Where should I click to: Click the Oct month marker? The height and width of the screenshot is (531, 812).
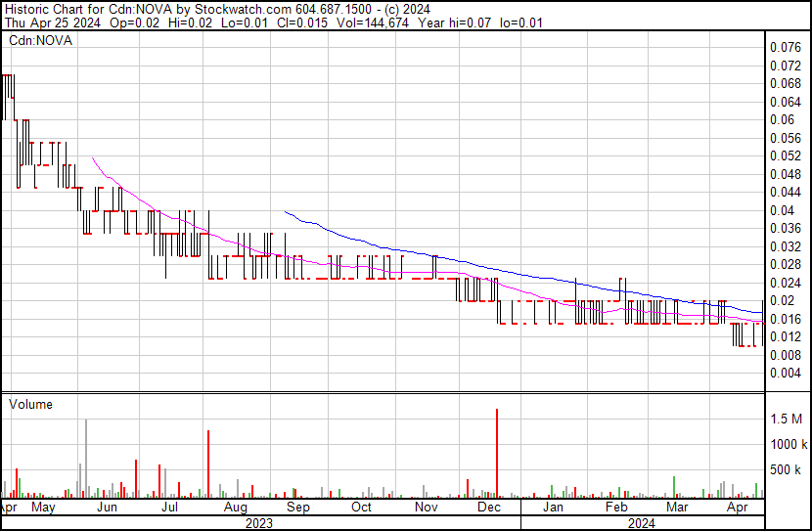(x=362, y=509)
